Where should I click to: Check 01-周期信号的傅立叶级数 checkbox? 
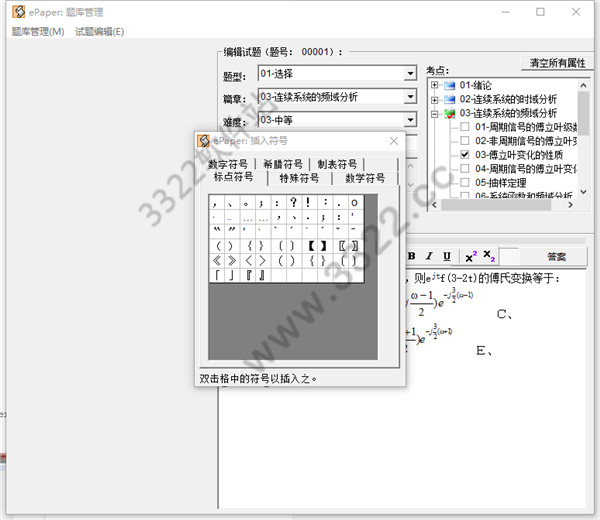click(x=465, y=127)
